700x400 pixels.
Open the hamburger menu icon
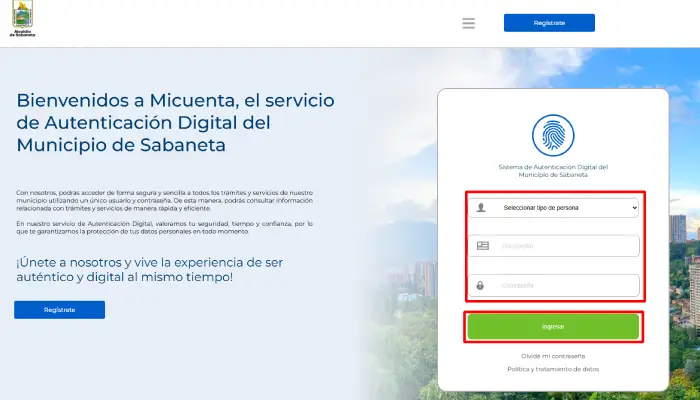[468, 23]
